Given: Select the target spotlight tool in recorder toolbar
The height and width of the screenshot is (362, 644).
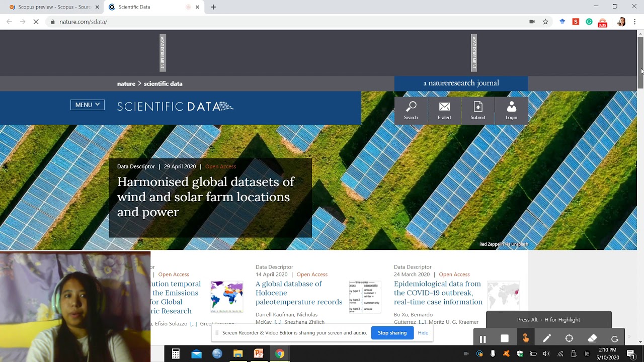Looking at the screenshot, I should click(x=569, y=338).
